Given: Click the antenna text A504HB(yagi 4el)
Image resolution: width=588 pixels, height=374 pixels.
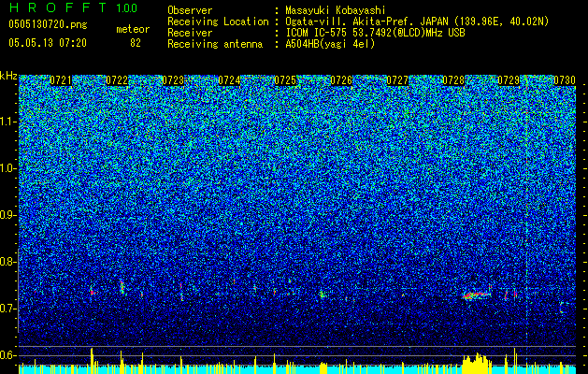Looking at the screenshot, I should click(330, 44).
